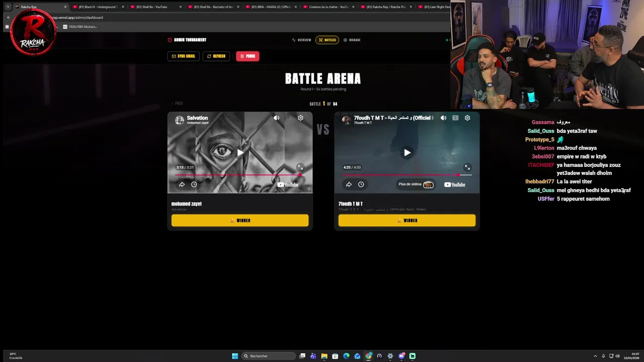Open YouTube logo on 7foudh T M T video

(x=455, y=185)
